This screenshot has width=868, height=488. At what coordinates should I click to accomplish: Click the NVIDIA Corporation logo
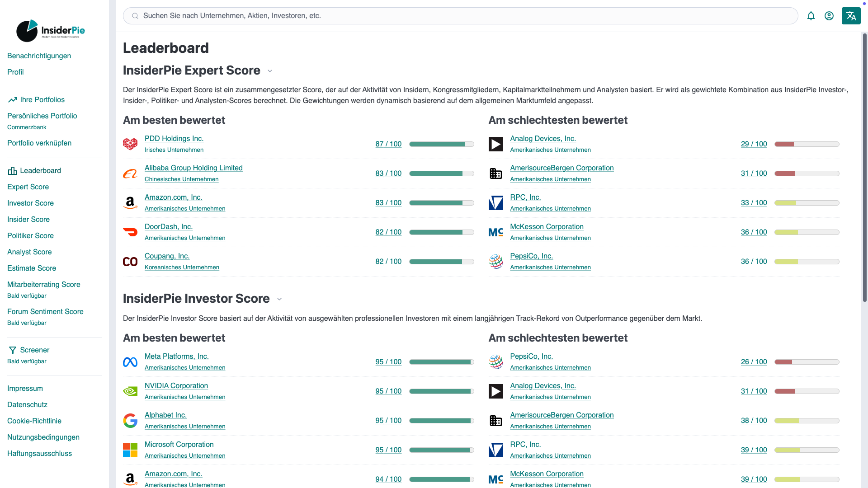coord(130,391)
